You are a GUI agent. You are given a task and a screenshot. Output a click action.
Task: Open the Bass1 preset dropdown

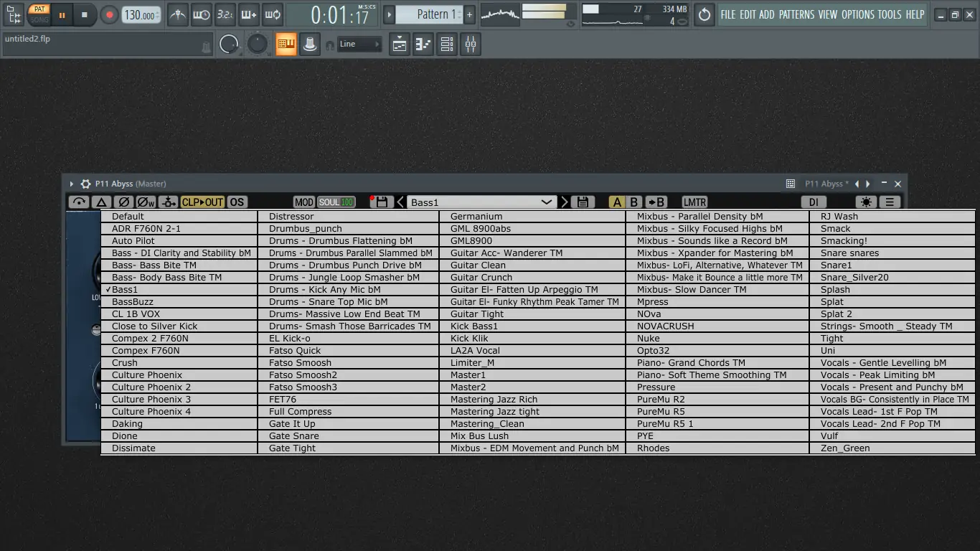[x=481, y=202]
